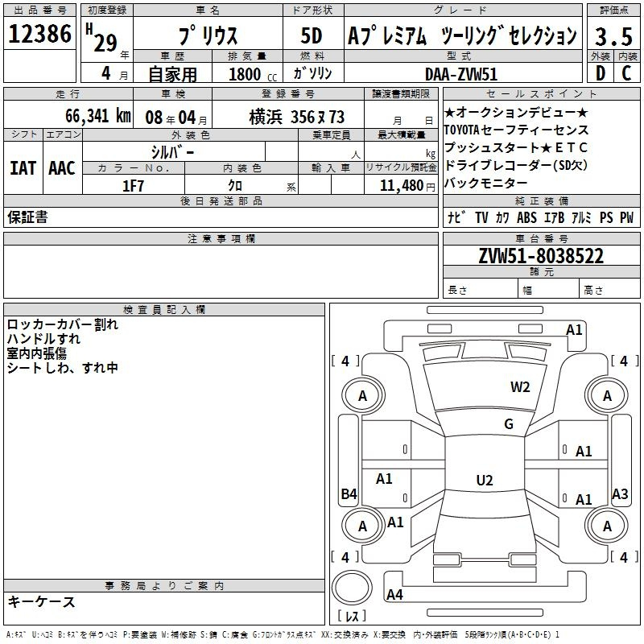Click the B4 damage mark
Image resolution: width=644 pixels, height=644 pixels.
coord(349,494)
